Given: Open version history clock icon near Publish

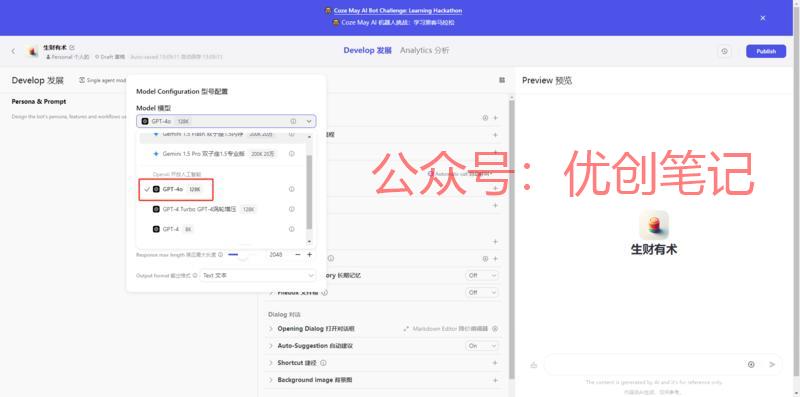Looking at the screenshot, I should tap(724, 51).
